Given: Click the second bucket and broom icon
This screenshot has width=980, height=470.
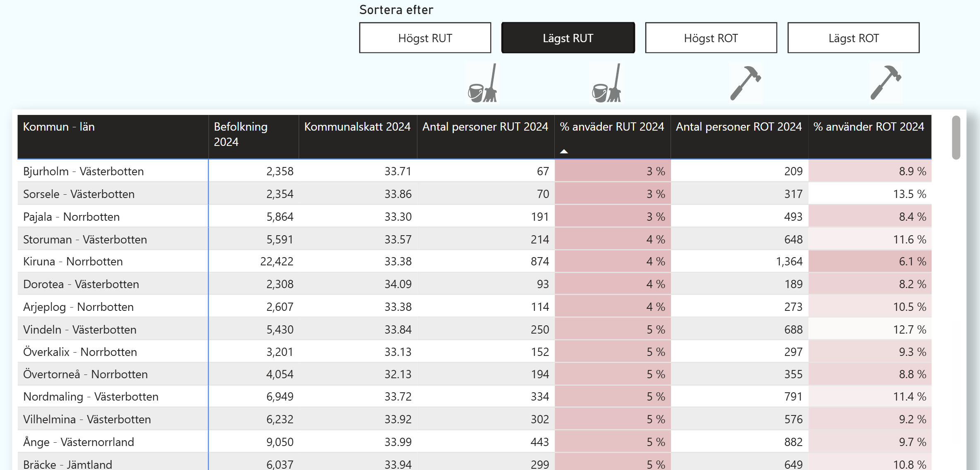Looking at the screenshot, I should pyautogui.click(x=606, y=84).
